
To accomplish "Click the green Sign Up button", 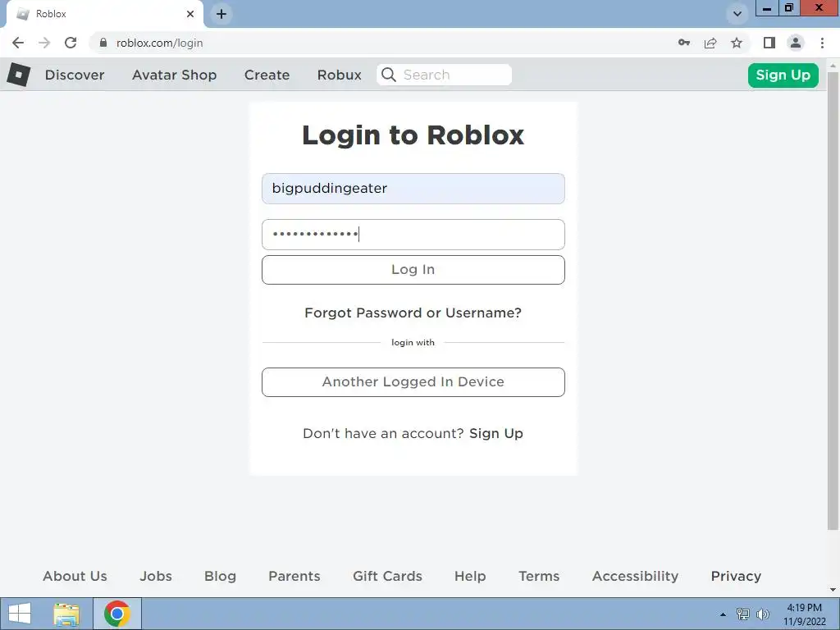I will pos(783,75).
